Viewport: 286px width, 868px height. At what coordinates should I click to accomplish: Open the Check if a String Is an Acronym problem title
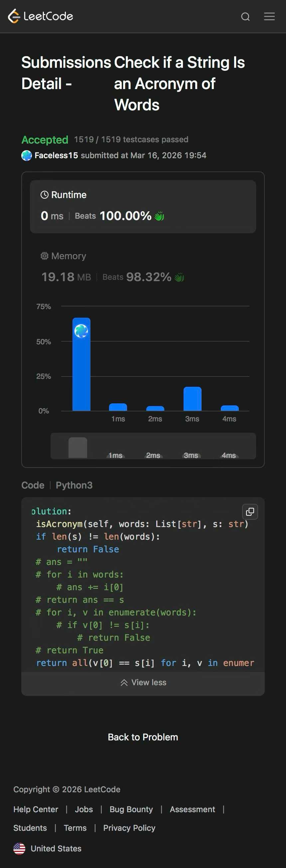tap(179, 83)
